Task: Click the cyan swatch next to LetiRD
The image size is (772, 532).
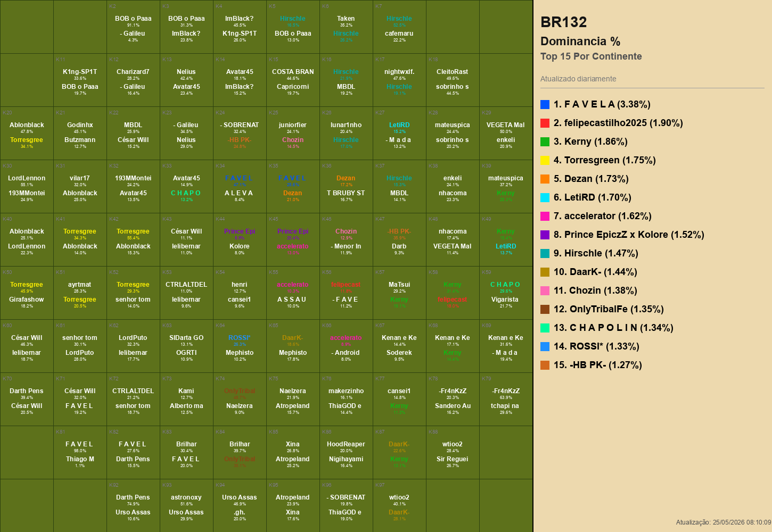Action: click(545, 197)
